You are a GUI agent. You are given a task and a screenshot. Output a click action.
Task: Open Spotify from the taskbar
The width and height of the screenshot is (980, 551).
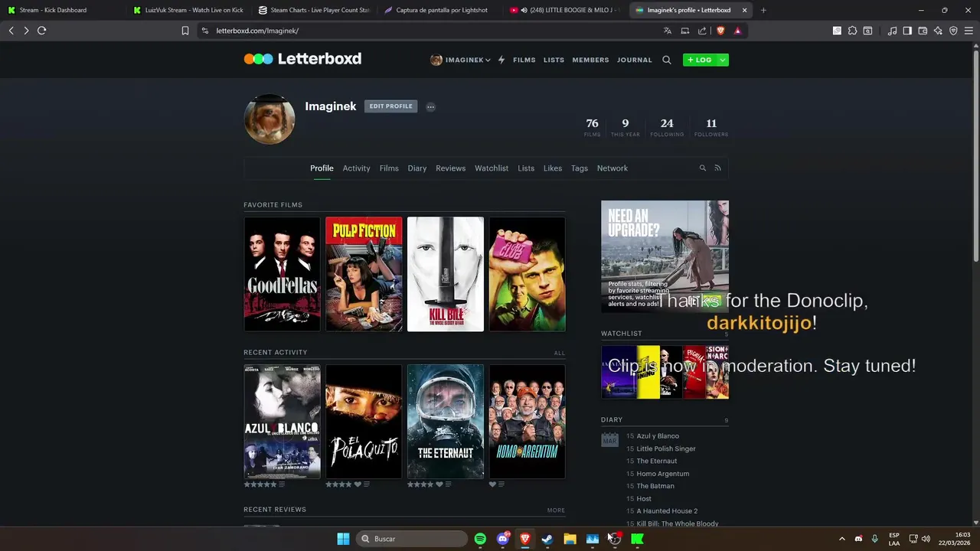[x=480, y=539]
